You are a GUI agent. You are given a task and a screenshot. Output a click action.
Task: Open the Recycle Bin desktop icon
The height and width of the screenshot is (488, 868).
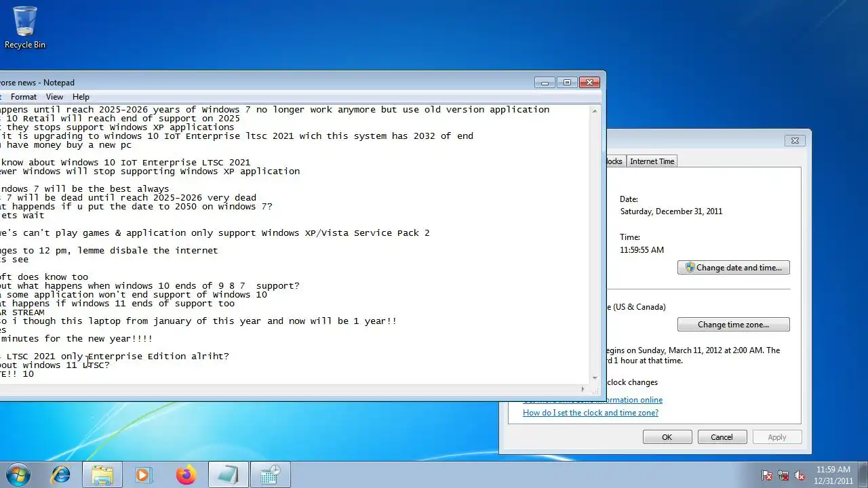tap(25, 28)
